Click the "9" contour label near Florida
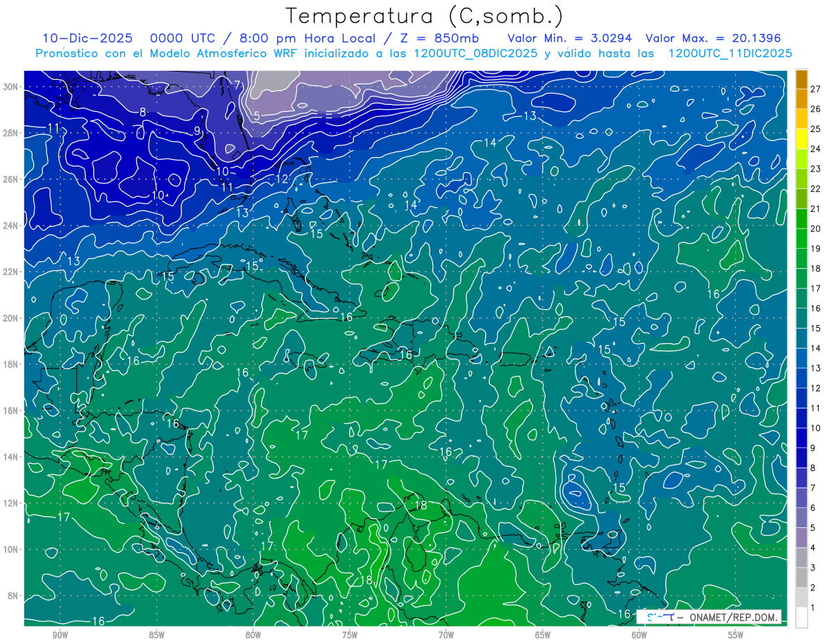The width and height of the screenshot is (834, 644). pos(197,131)
